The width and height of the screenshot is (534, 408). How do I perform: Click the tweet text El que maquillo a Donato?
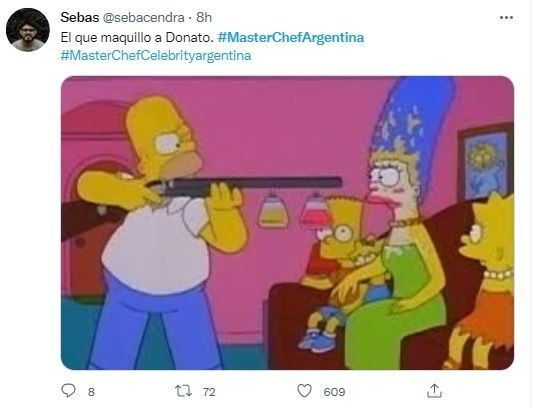tap(137, 37)
